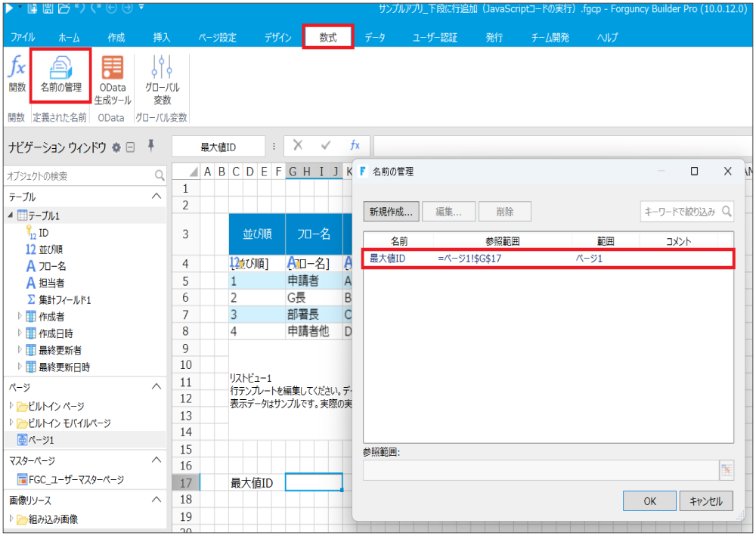
Task: Select ページ1 in the navigation tree
Action: (41, 439)
